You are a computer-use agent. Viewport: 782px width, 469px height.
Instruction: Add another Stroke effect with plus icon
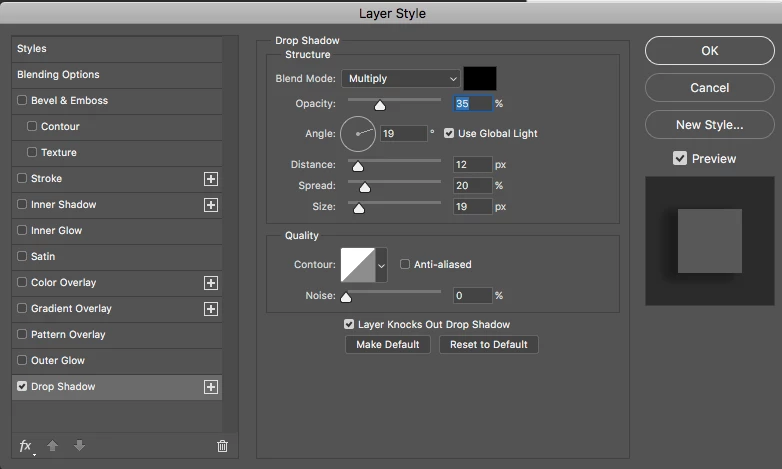(x=211, y=179)
